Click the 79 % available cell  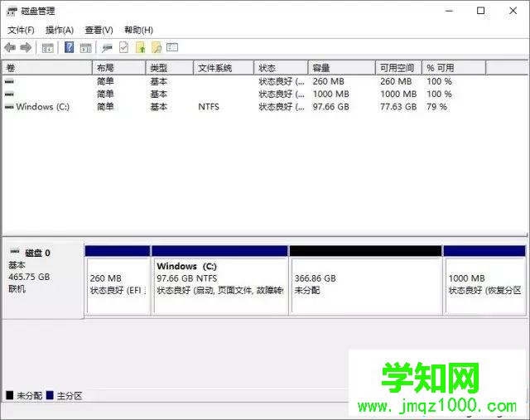pyautogui.click(x=436, y=107)
